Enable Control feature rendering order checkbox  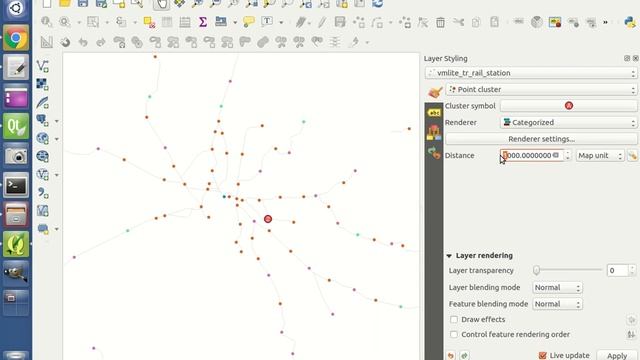click(x=454, y=334)
